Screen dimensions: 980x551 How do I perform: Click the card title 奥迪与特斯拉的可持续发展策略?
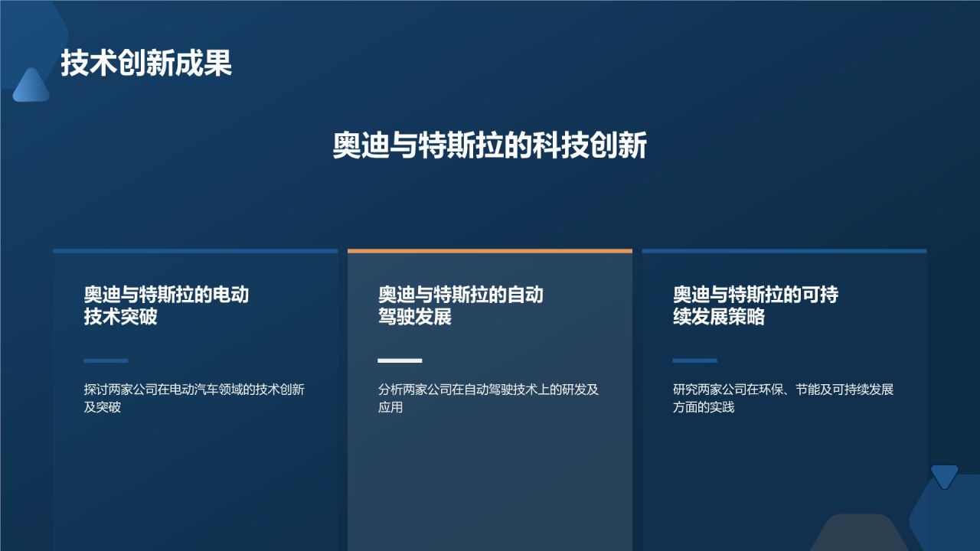[756, 305]
